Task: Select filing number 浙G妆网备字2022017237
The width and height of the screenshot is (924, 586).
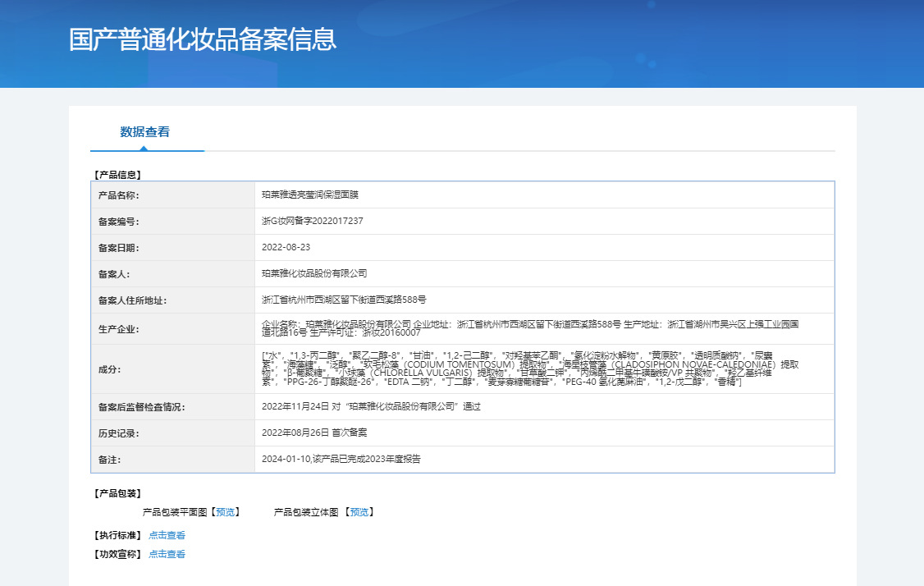Action: pos(313,221)
